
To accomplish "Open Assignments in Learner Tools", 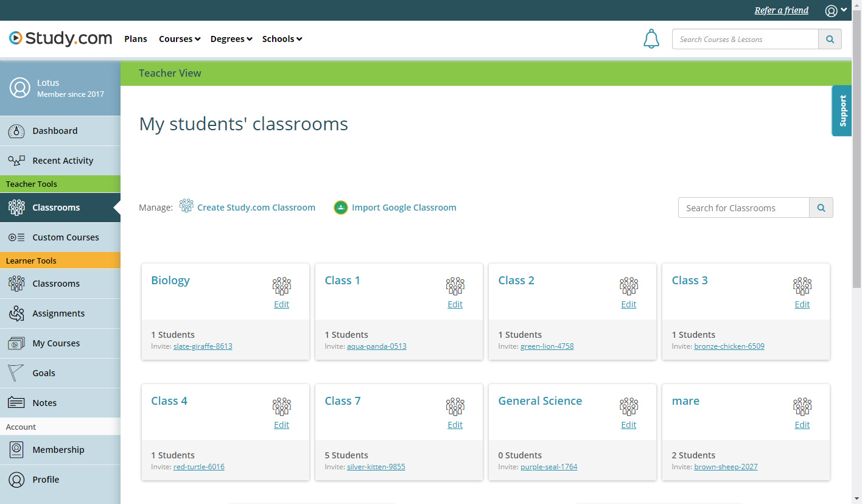I will [60, 313].
